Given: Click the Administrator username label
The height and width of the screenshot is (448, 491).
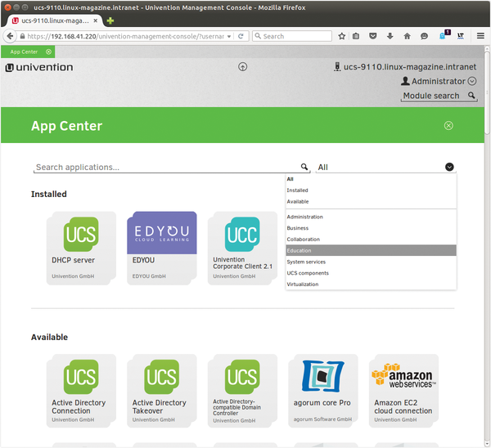Looking at the screenshot, I should (439, 81).
